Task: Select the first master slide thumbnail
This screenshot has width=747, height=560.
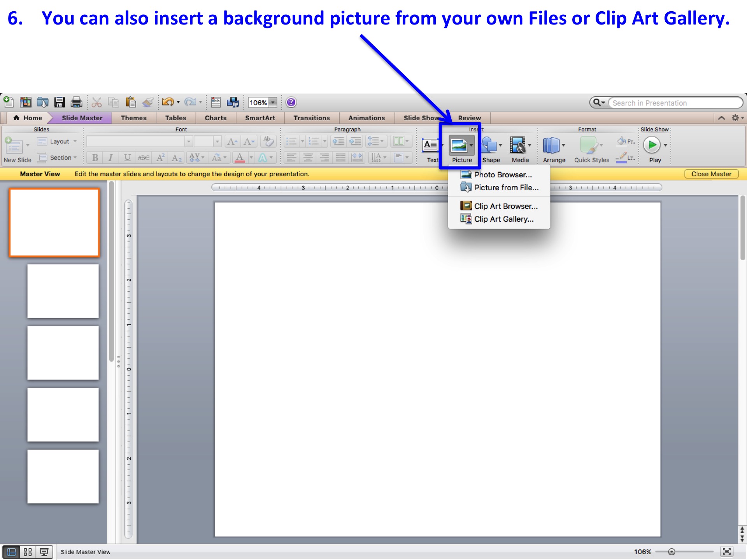Action: tap(54, 223)
